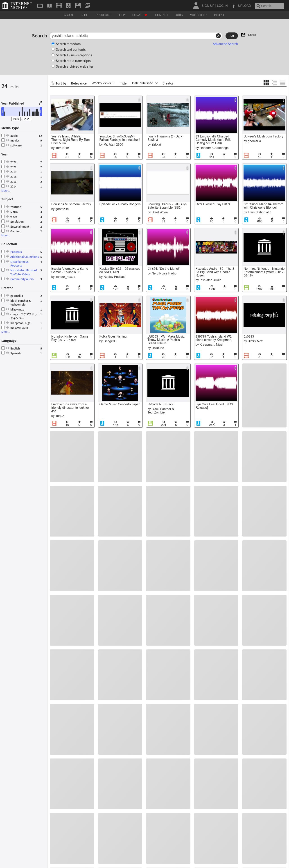Screen dimensions: 289x868
Task: Click PROJECTS in navigation bar
Action: (103, 15)
